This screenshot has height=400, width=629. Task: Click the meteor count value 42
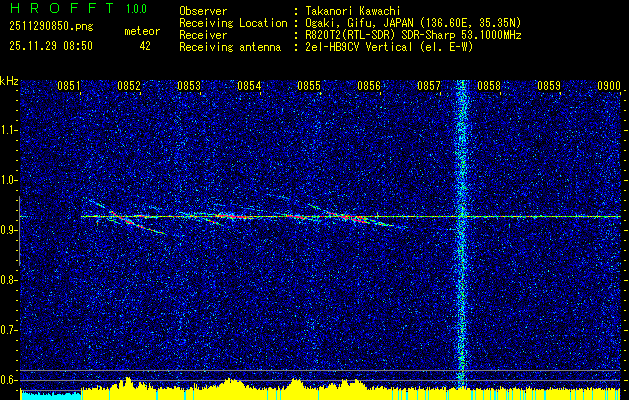(x=145, y=46)
